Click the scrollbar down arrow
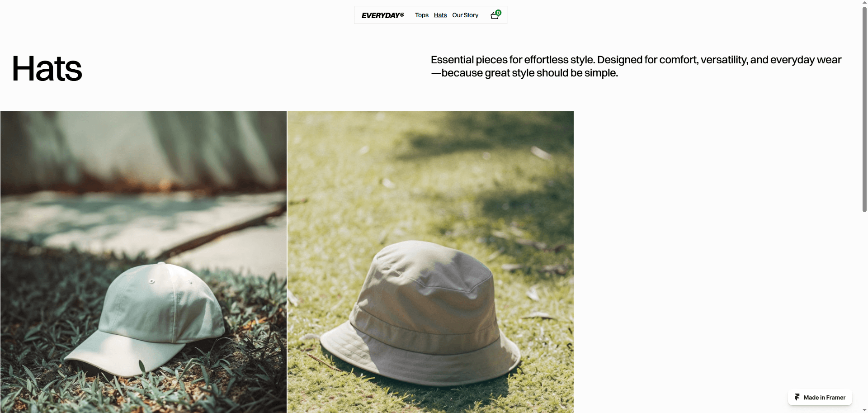The image size is (868, 413). point(864,410)
